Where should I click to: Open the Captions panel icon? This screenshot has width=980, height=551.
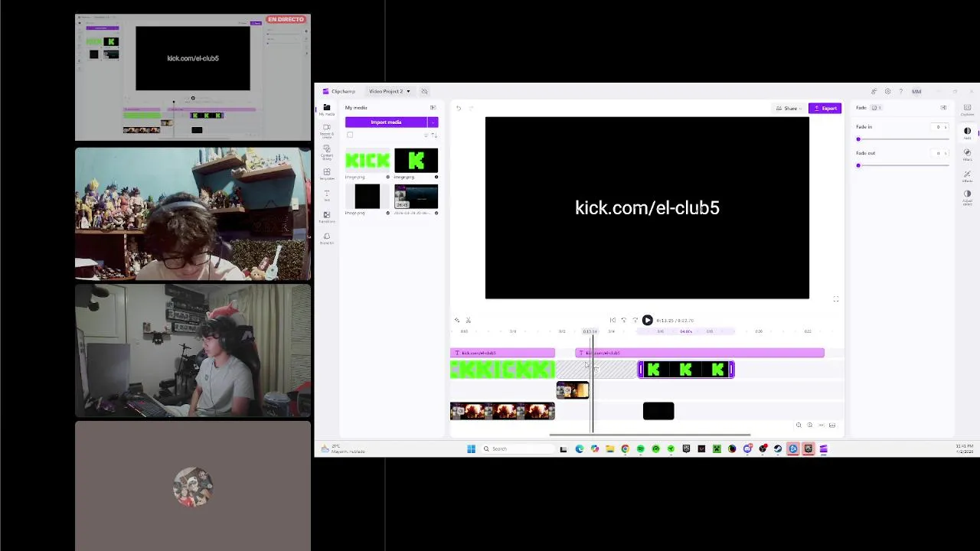pyautogui.click(x=967, y=109)
